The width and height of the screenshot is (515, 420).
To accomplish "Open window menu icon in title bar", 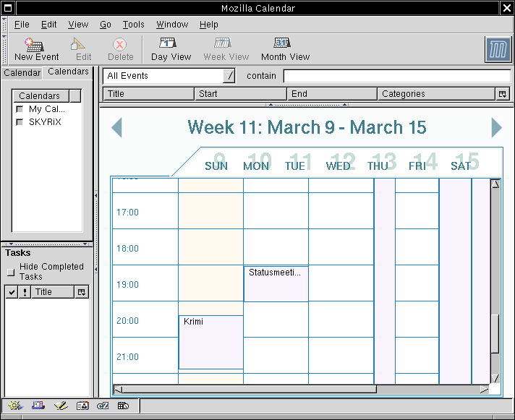I will point(8,8).
